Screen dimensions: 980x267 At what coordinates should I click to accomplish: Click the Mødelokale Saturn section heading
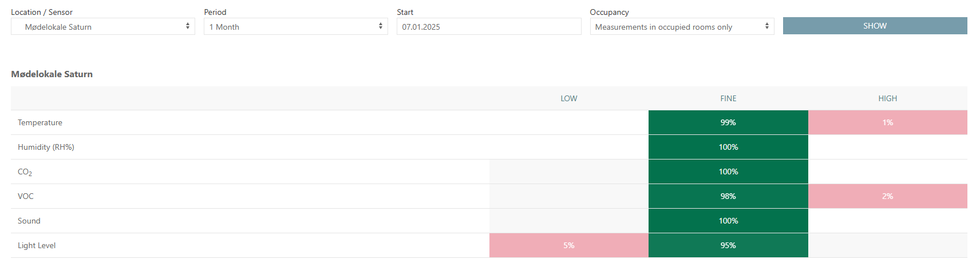click(x=52, y=74)
